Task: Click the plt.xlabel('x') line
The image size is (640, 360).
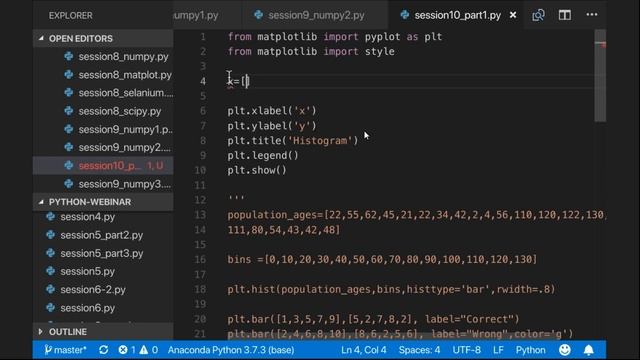Action: (x=272, y=111)
